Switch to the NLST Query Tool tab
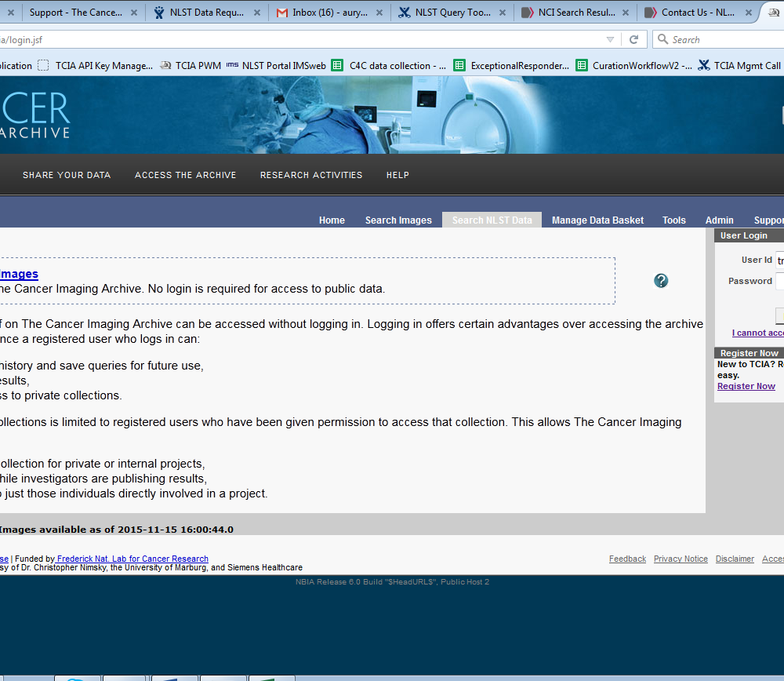Screen dimensions: 784x681 coord(452,13)
